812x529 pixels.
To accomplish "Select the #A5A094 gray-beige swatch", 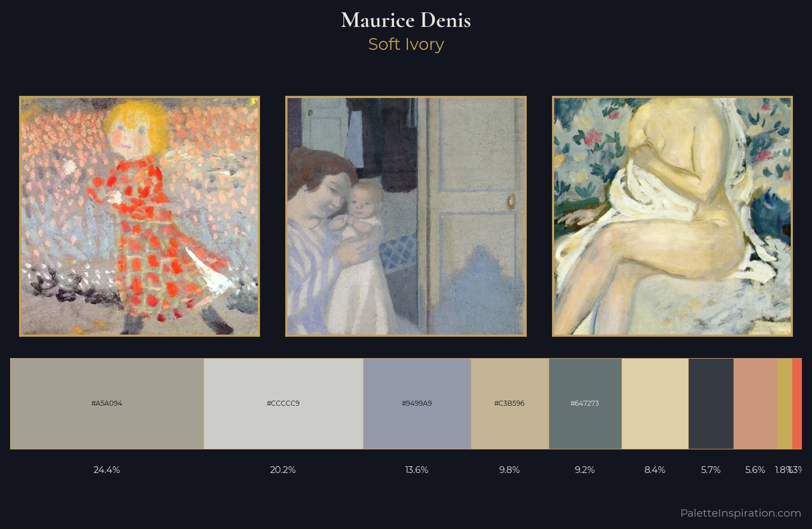I will click(x=107, y=403).
